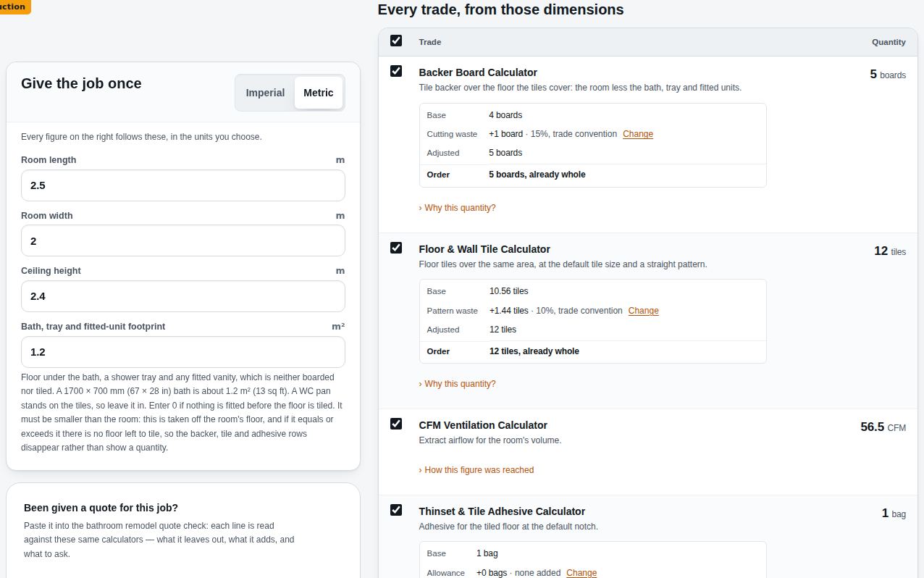
Task: Expand 'How this figure was reached'
Action: click(x=476, y=470)
